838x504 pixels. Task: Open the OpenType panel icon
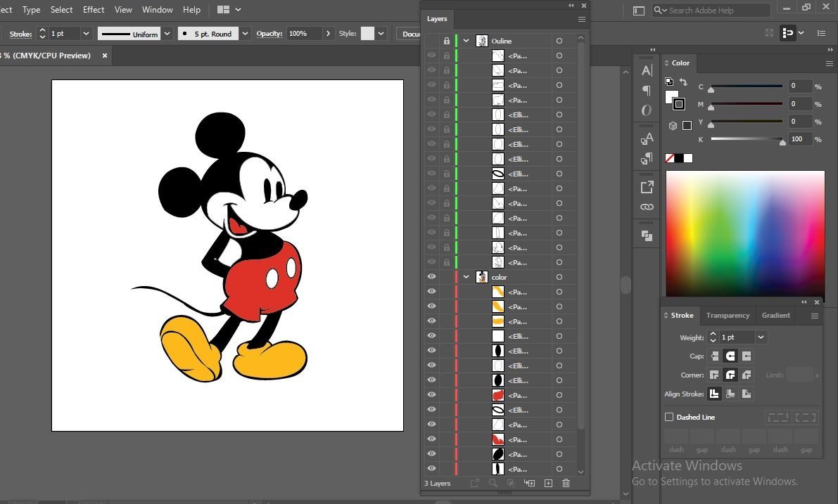coord(647,110)
